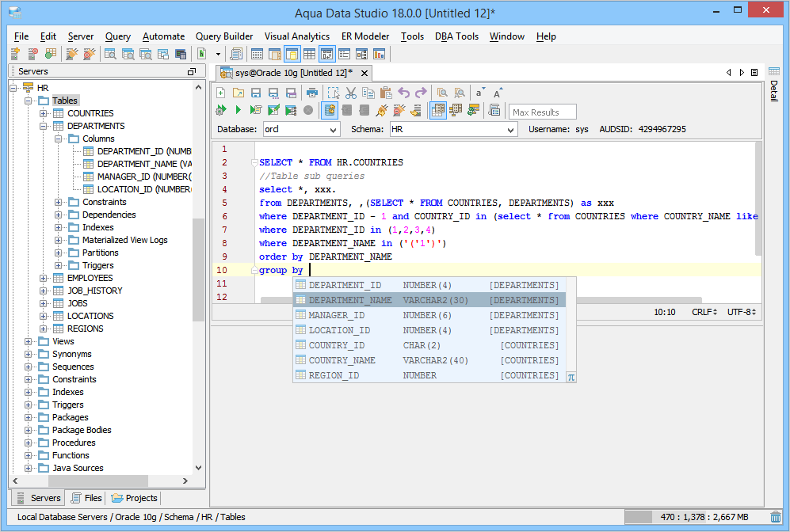790x532 pixels.
Task: Click the Disconnect plug icon in main toolbar
Action: pyautogui.click(x=90, y=54)
